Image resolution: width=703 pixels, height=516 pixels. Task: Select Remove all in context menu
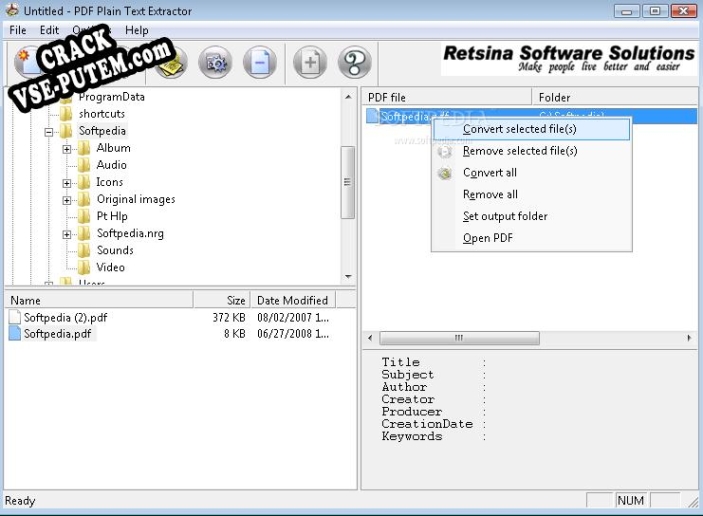[x=531, y=195]
